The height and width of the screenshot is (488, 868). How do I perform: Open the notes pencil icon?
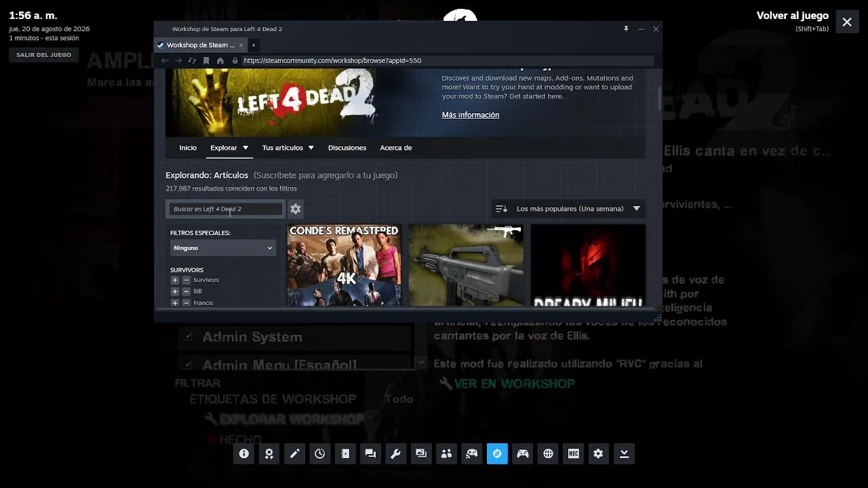294,454
